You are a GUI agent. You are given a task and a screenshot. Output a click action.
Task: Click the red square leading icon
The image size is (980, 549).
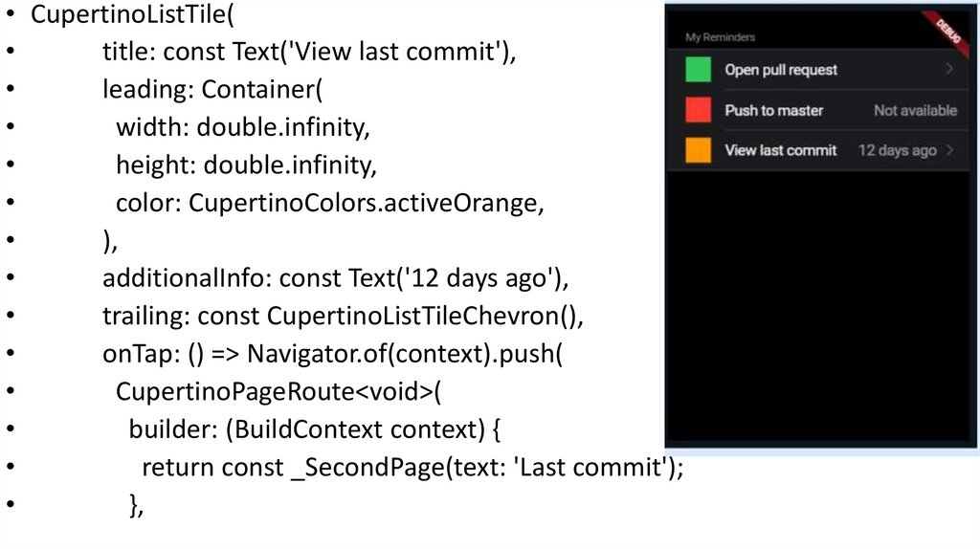pyautogui.click(x=699, y=110)
